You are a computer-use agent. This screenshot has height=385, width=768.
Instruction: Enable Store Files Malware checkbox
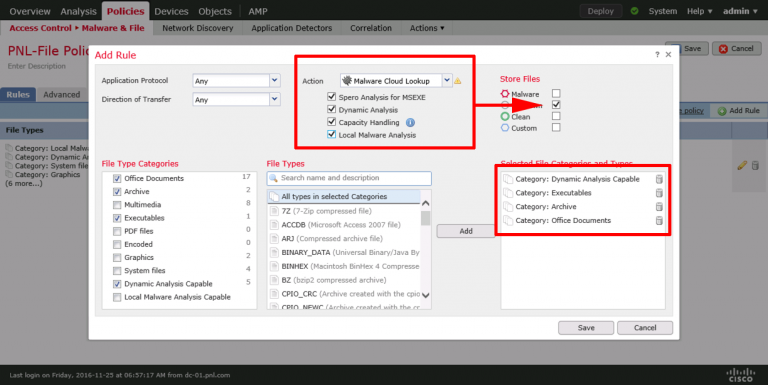point(556,93)
